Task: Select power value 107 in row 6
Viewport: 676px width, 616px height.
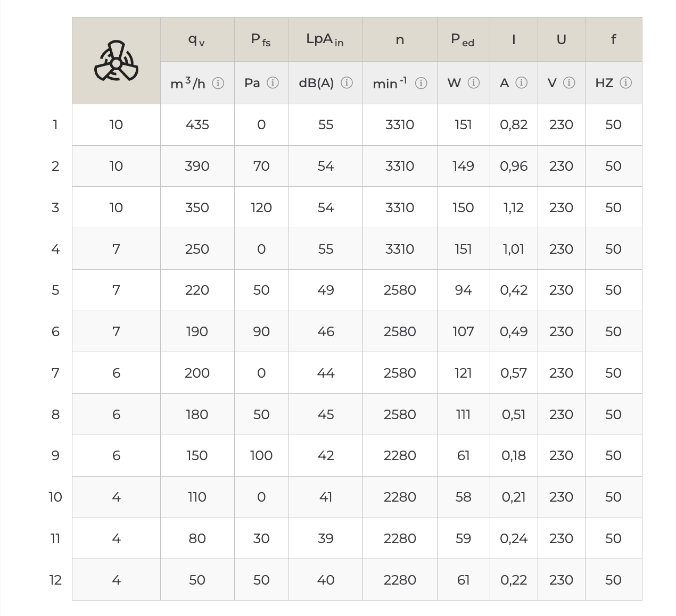Action: pos(463,331)
